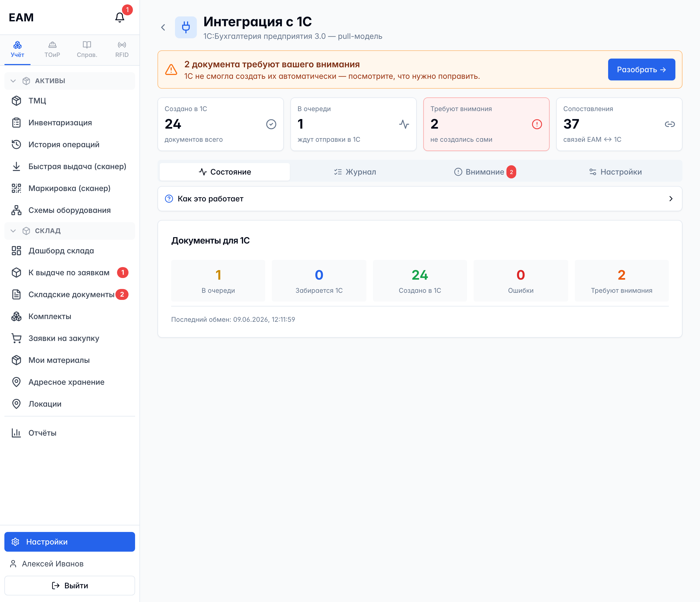Click the Инвентаризация clipboard icon

click(16, 123)
